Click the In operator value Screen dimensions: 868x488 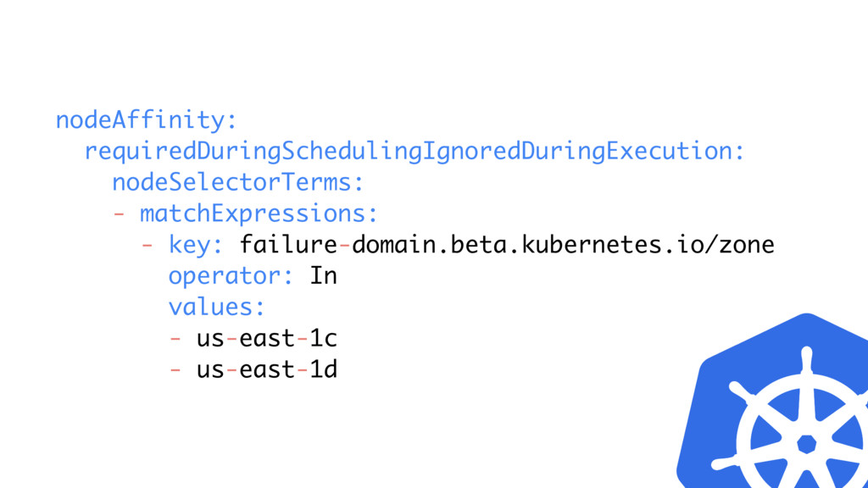(323, 275)
